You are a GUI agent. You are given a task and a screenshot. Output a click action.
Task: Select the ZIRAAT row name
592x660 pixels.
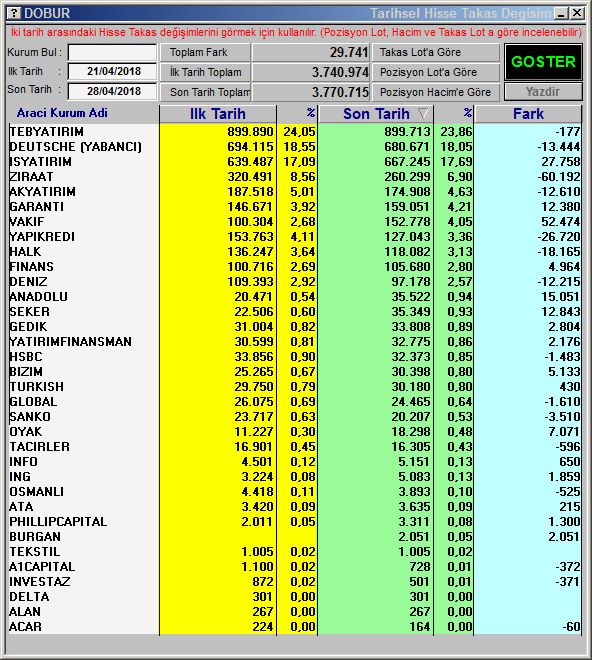(x=32, y=177)
